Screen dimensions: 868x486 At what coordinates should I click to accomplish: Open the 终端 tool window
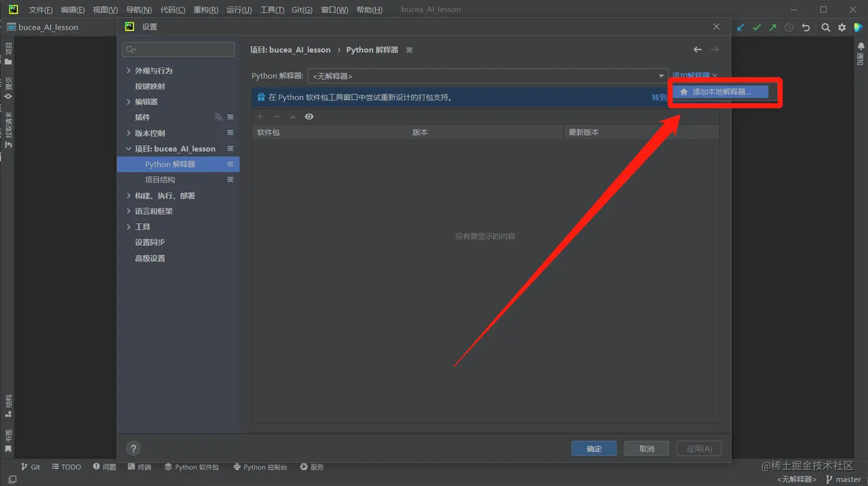click(139, 467)
